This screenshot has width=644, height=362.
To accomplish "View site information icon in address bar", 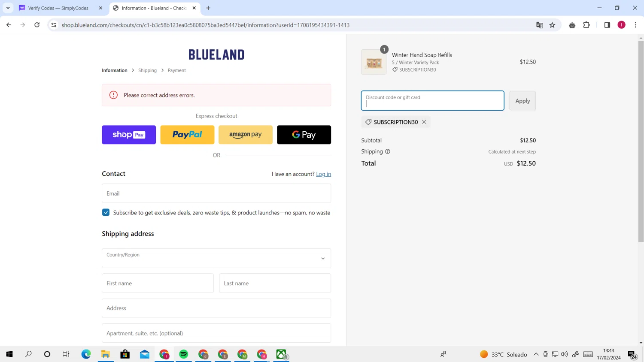I will click(x=54, y=25).
